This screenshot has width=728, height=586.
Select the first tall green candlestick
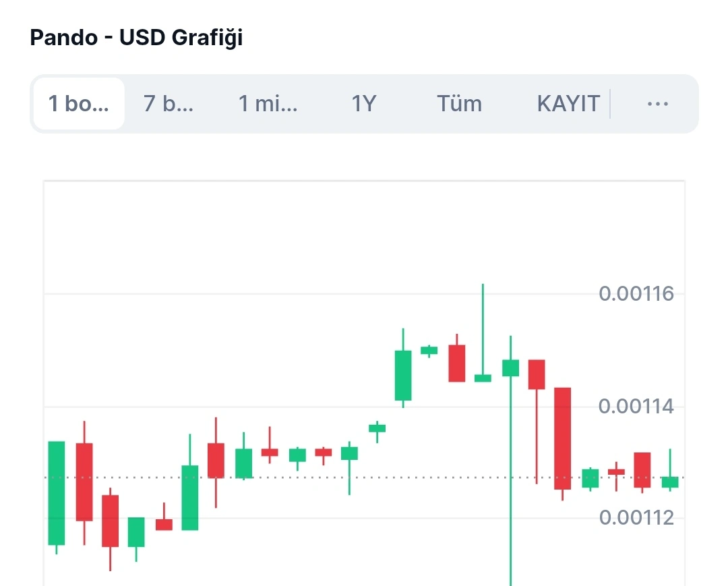(57, 492)
